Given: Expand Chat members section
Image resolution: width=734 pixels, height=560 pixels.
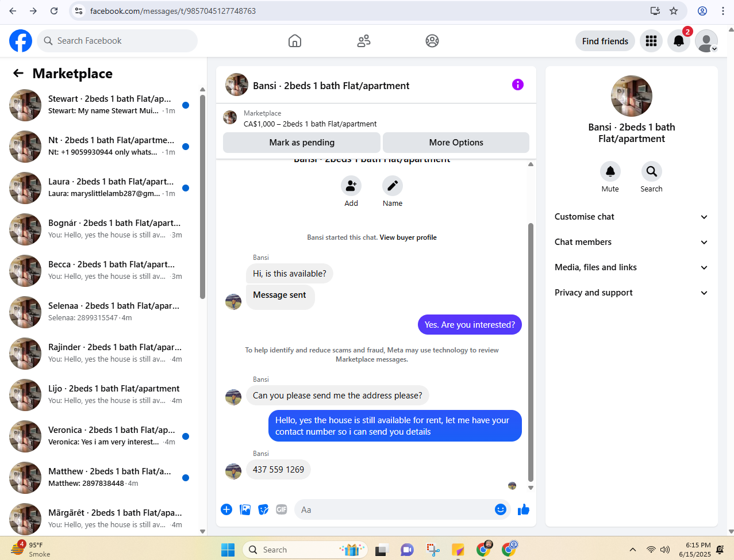Looking at the screenshot, I should [x=631, y=242].
